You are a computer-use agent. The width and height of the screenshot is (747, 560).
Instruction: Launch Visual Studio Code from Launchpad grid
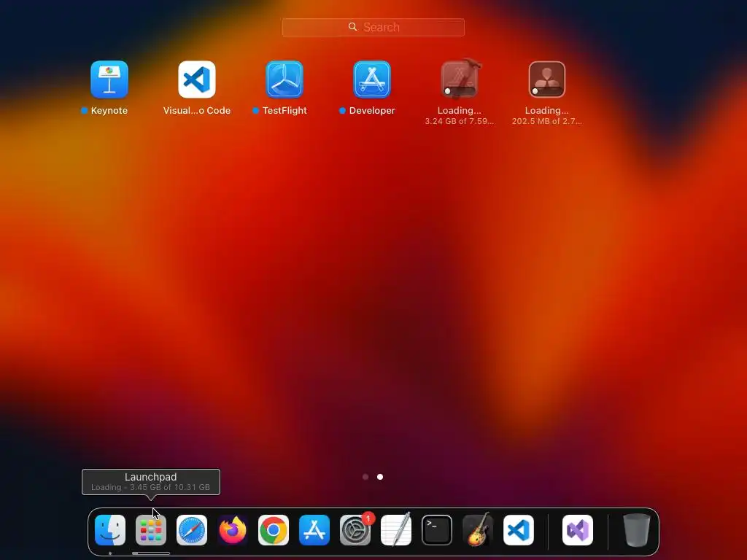click(x=197, y=79)
